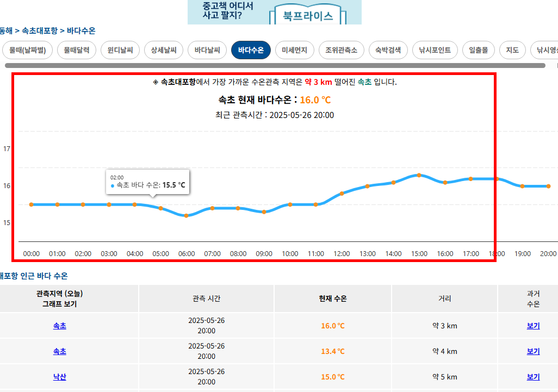Open the 낙산 observation area link

pos(59,377)
